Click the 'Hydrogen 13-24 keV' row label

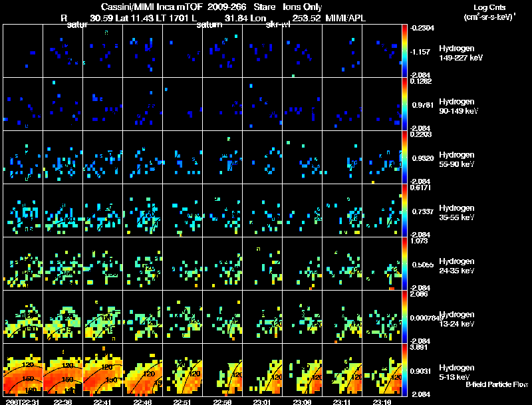pos(457,319)
